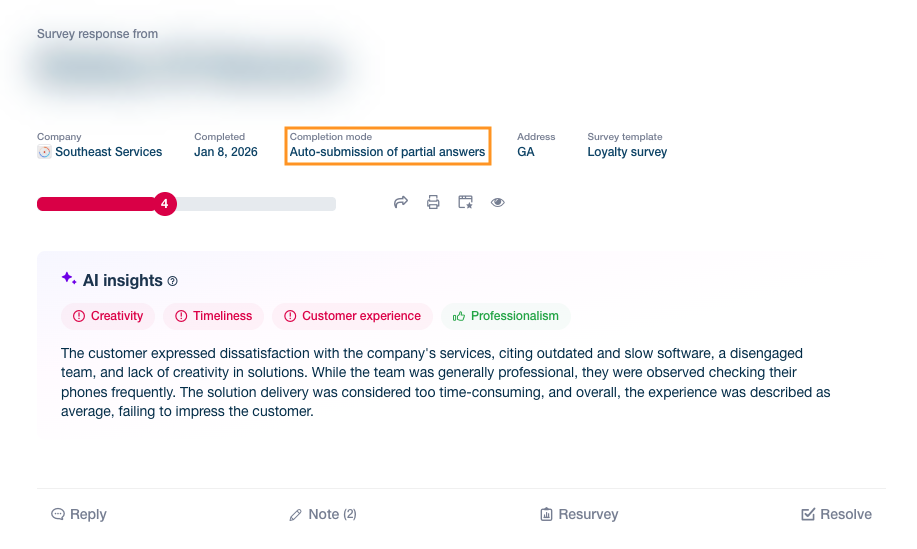
Task: Open the Note (2) action
Action: click(323, 514)
